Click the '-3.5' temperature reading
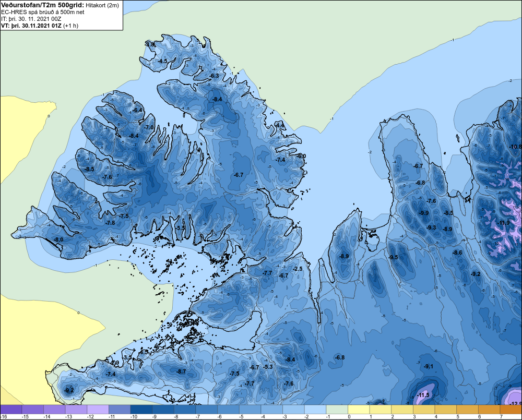The width and height of the screenshot is (522, 420). (x=127, y=358)
